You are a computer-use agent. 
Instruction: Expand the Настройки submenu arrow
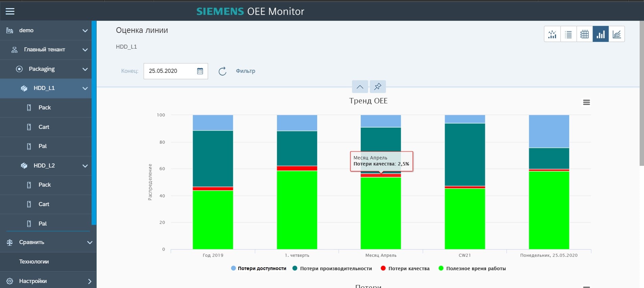pyautogui.click(x=90, y=282)
